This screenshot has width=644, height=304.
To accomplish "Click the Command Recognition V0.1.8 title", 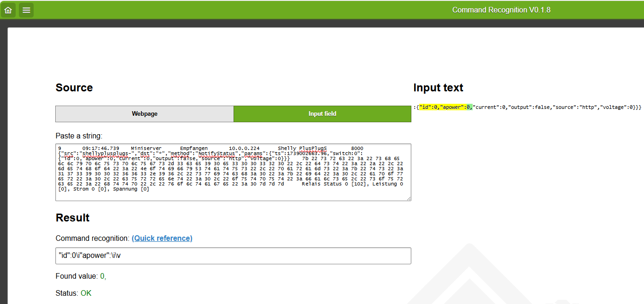I will [x=501, y=10].
